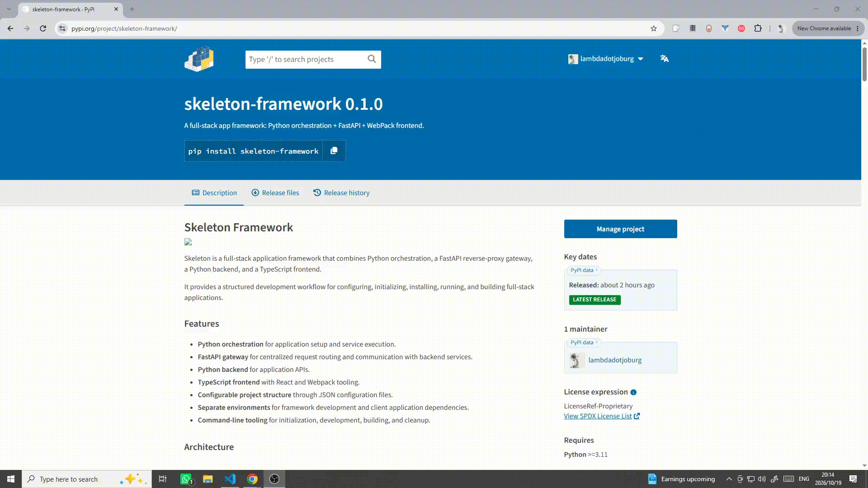Copy the pip install command
Viewport: 868px width, 488px height.
(334, 151)
